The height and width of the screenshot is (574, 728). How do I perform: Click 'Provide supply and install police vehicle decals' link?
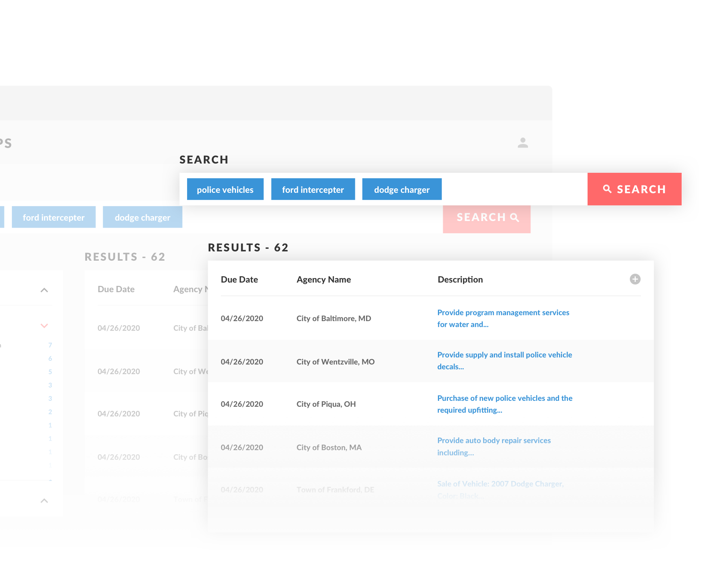pos(504,360)
